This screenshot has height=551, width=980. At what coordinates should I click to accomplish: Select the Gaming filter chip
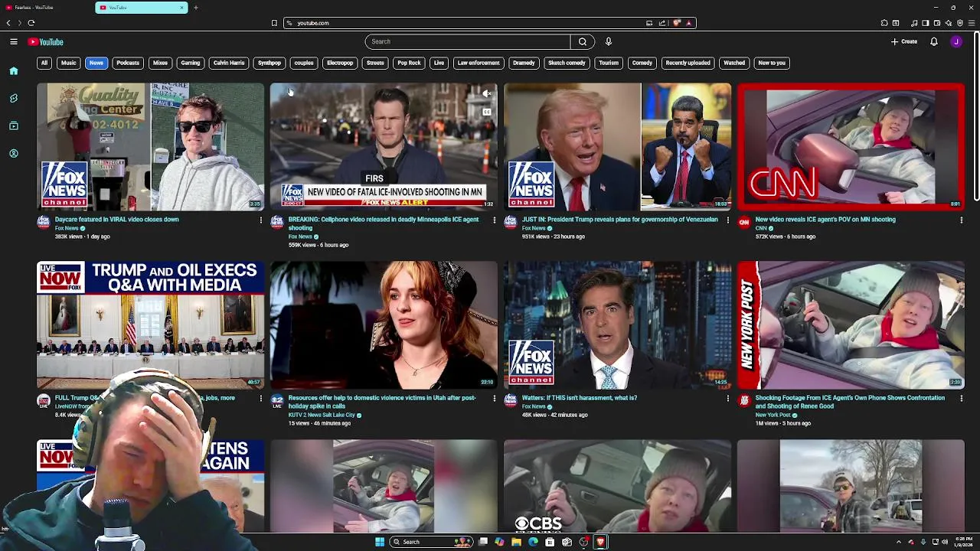(191, 63)
